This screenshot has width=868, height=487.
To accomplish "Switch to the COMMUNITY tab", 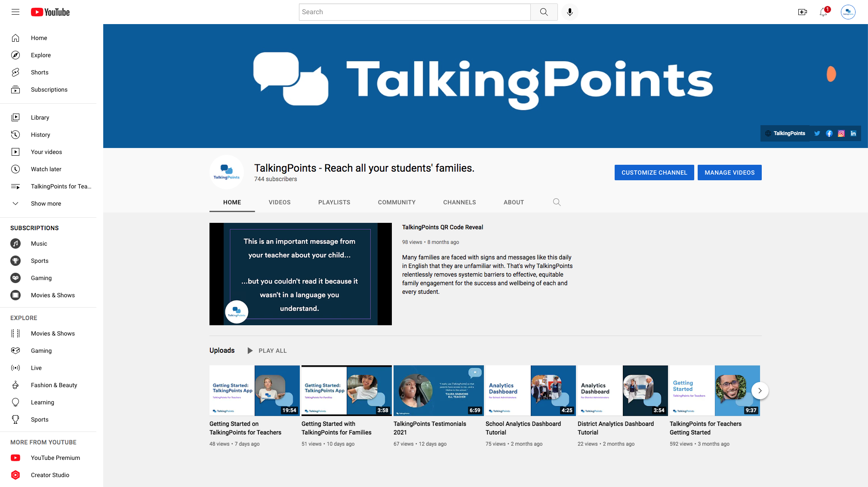I will point(397,202).
